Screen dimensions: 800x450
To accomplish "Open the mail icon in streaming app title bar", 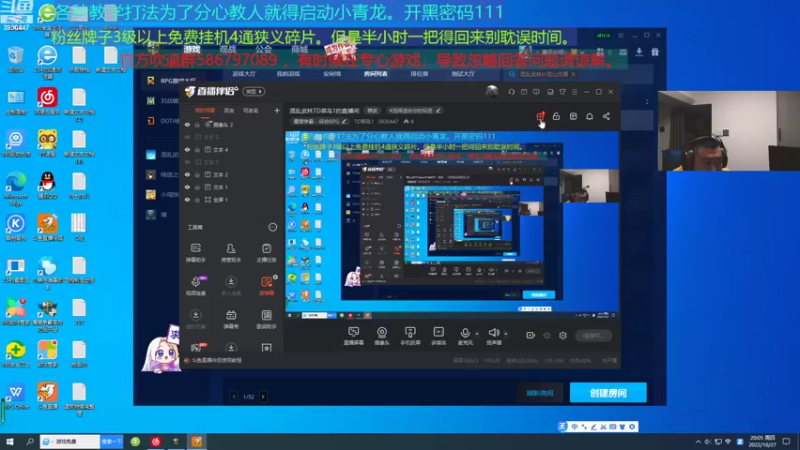I will pyautogui.click(x=524, y=92).
